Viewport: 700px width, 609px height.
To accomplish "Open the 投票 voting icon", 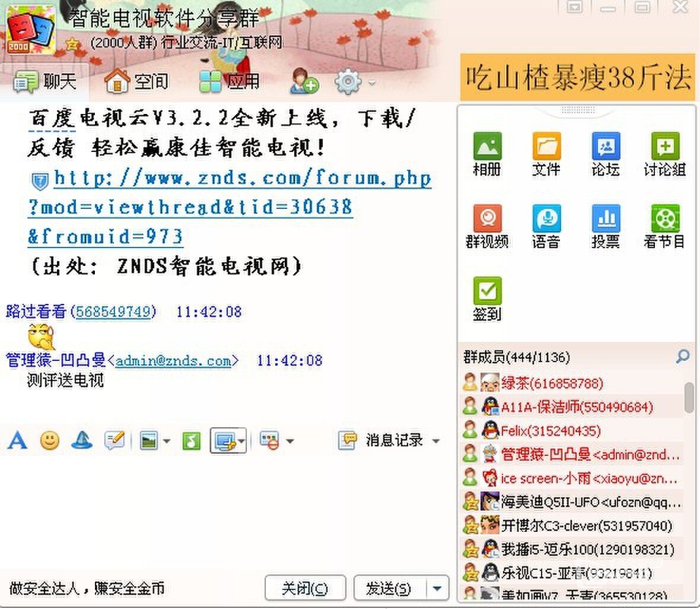I will tap(605, 226).
